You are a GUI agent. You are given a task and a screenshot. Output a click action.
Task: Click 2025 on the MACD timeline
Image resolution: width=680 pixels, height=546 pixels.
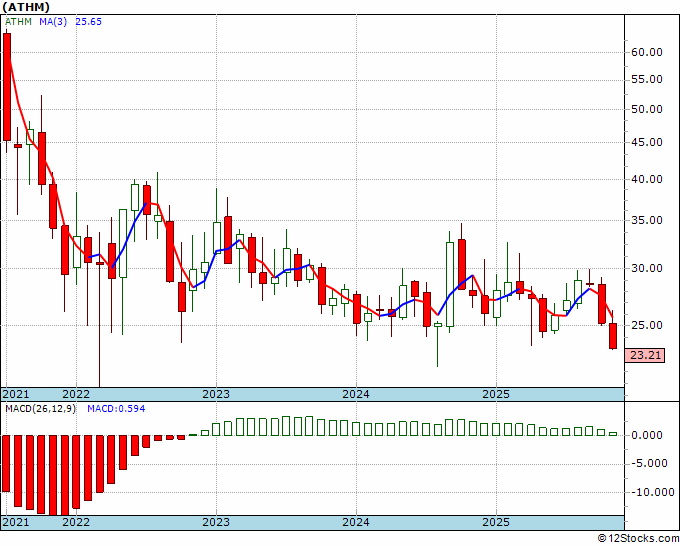tap(496, 522)
